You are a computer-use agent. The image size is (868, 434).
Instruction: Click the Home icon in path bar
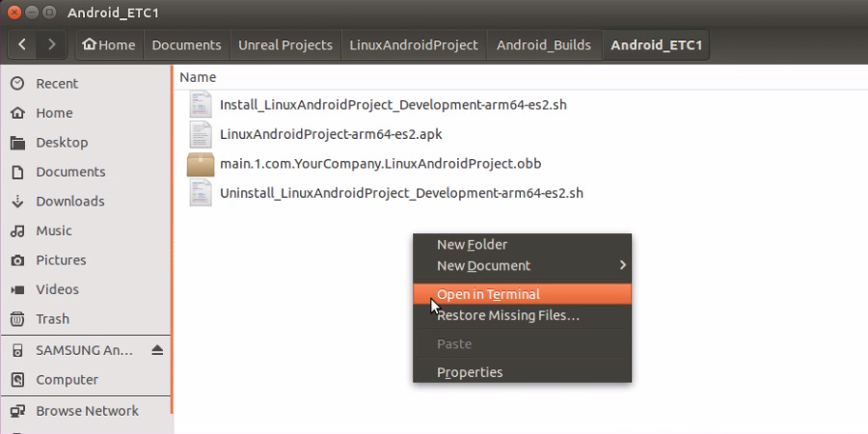point(89,44)
